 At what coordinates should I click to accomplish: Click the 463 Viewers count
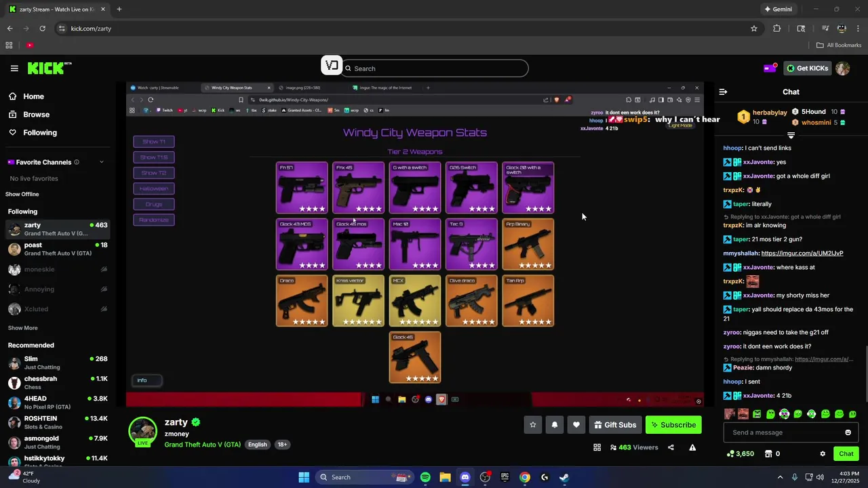634,447
